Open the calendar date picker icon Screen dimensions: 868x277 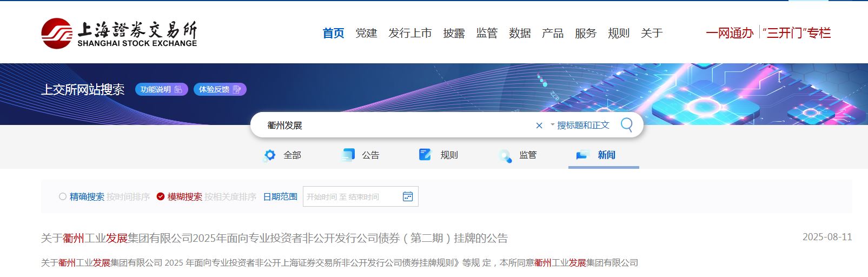pos(408,196)
